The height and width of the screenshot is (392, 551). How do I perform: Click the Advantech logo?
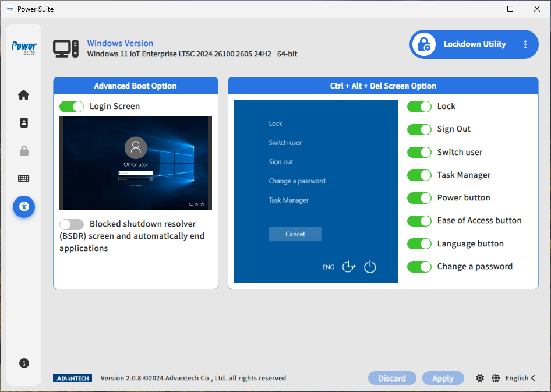pyautogui.click(x=73, y=378)
